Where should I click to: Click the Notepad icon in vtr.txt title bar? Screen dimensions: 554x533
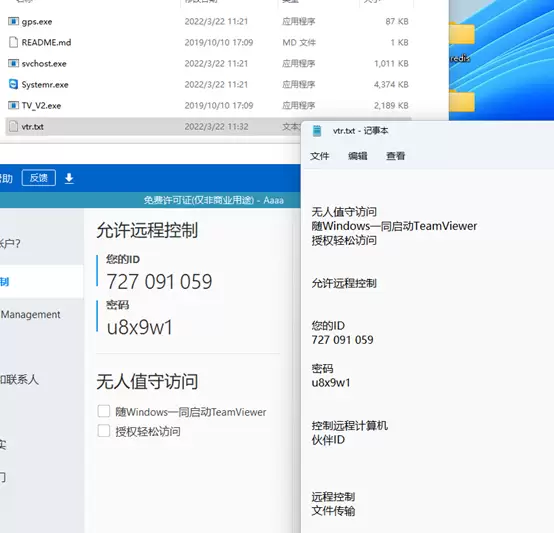coord(317,131)
